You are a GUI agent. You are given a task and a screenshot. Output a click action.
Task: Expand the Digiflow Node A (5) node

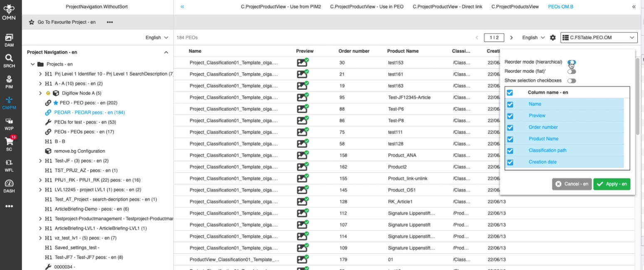[40, 93]
